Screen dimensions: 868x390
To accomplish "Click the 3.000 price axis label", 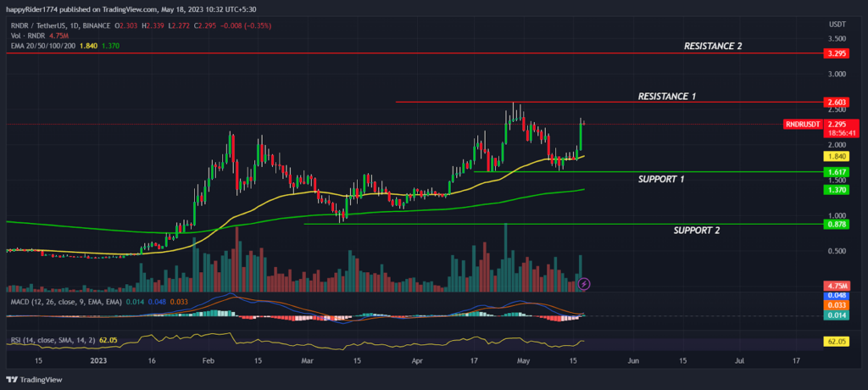I will point(837,75).
